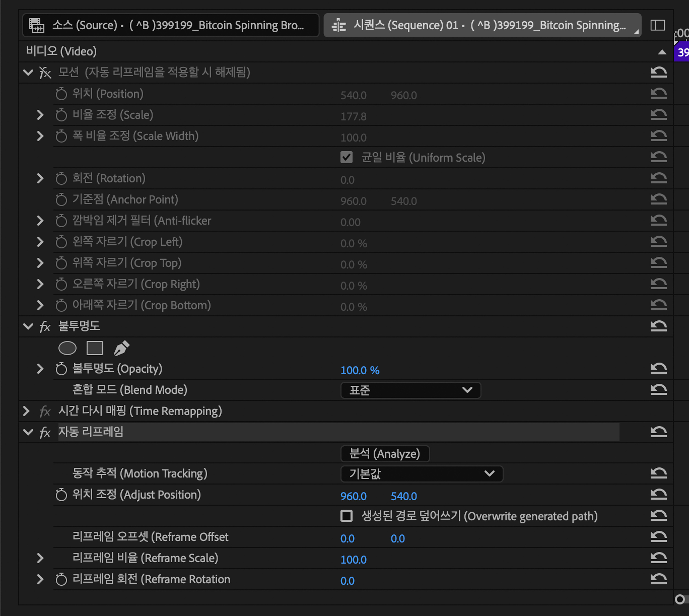Click the panel layout icon beside Sequence tab

[x=658, y=25]
